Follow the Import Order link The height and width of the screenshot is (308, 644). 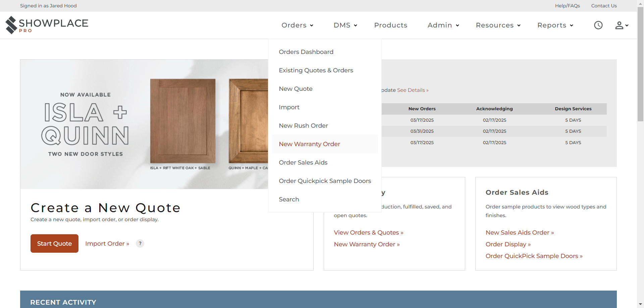tap(107, 244)
